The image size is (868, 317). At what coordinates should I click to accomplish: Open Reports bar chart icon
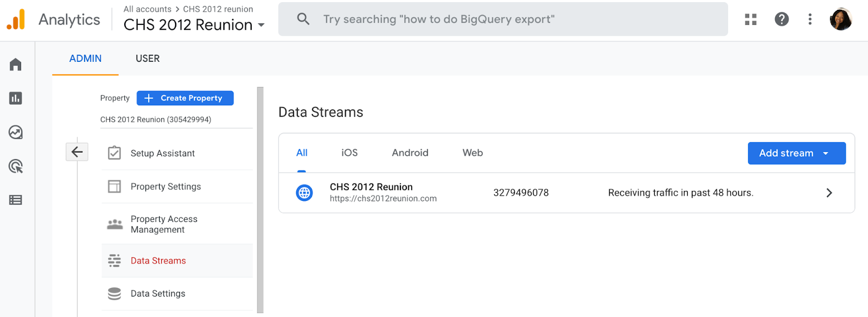pyautogui.click(x=15, y=98)
